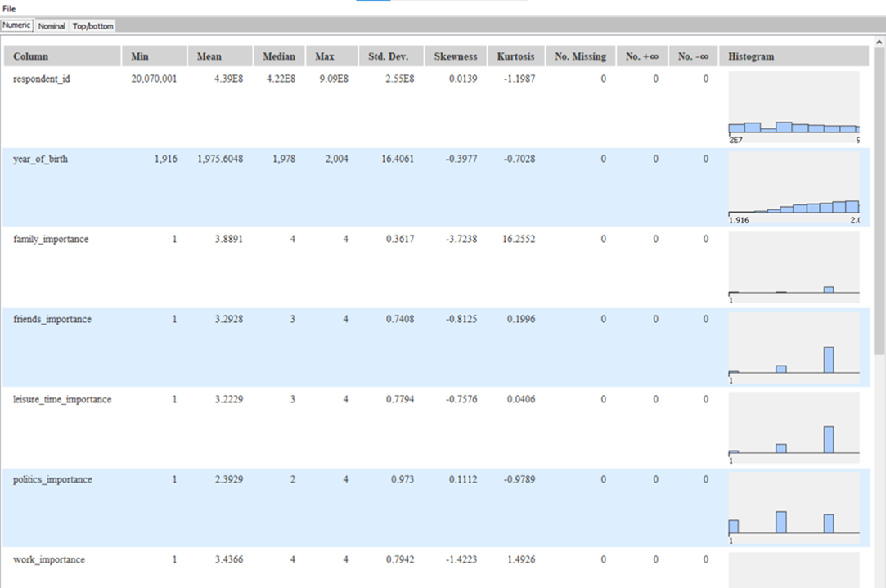Open the year_of_birth histogram thumbnail
886x588 pixels.
(794, 187)
